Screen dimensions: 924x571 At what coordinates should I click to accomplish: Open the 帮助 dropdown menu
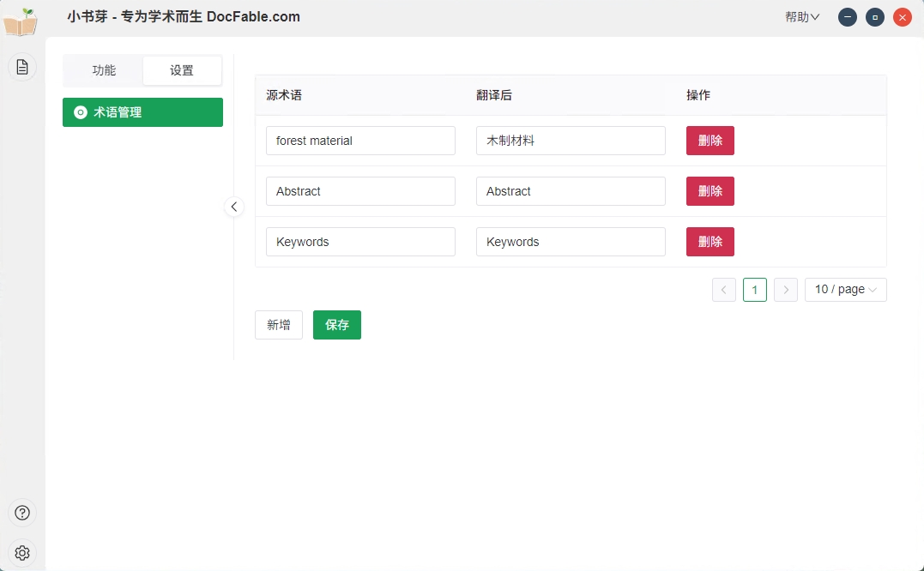(x=802, y=17)
